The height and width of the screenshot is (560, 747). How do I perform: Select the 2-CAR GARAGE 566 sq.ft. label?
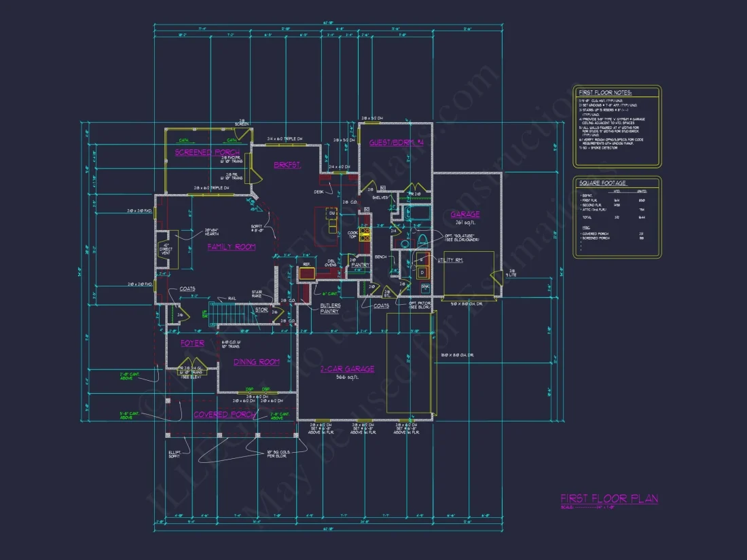[x=347, y=373]
